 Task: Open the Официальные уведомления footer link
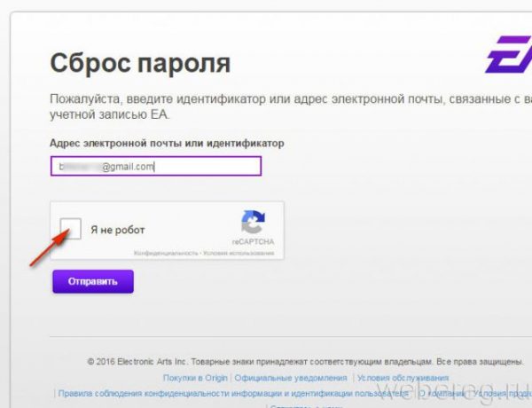(291, 378)
